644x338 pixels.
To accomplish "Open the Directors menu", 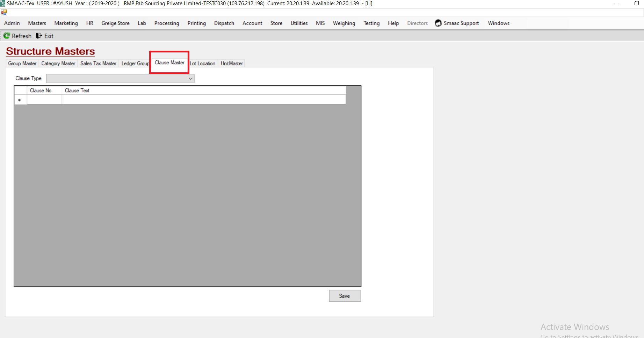I will [417, 23].
